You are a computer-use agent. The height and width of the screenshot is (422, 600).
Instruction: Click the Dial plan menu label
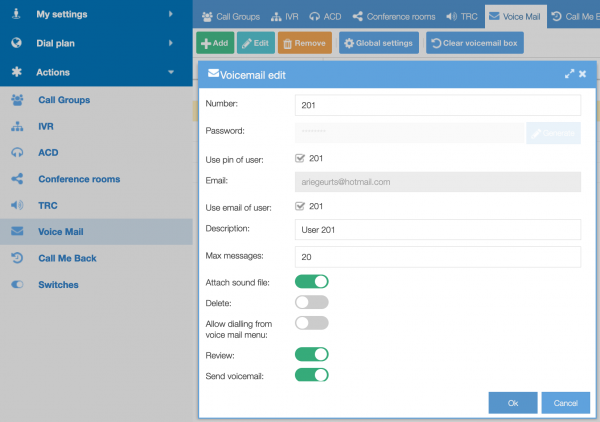pyautogui.click(x=55, y=43)
